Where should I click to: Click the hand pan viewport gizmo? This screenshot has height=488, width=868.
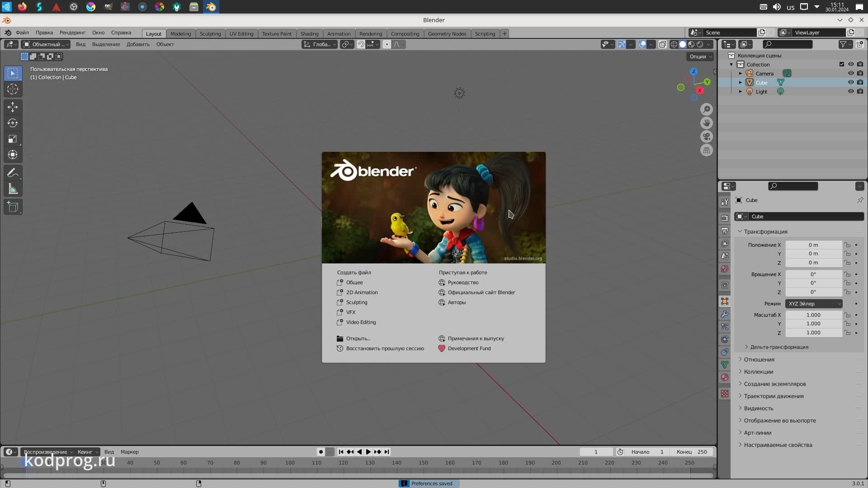pos(707,123)
